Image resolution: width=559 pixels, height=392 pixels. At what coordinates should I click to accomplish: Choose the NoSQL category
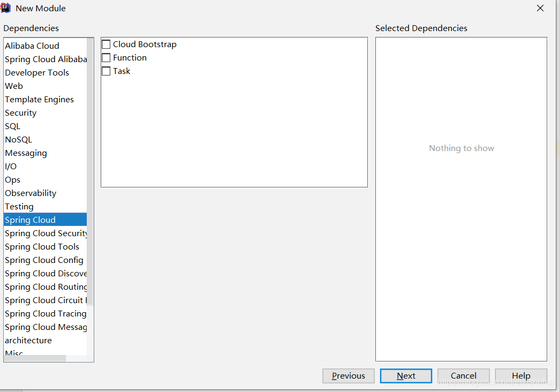tap(46, 139)
